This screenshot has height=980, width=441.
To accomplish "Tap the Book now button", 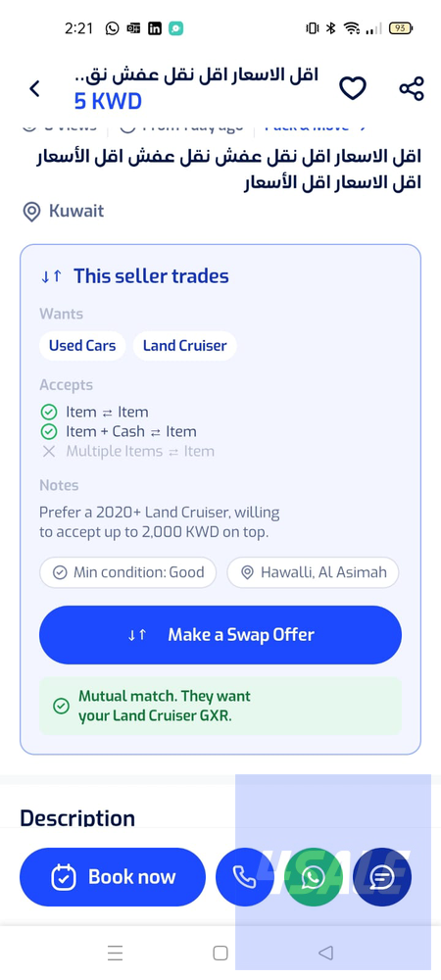I will point(113,877).
